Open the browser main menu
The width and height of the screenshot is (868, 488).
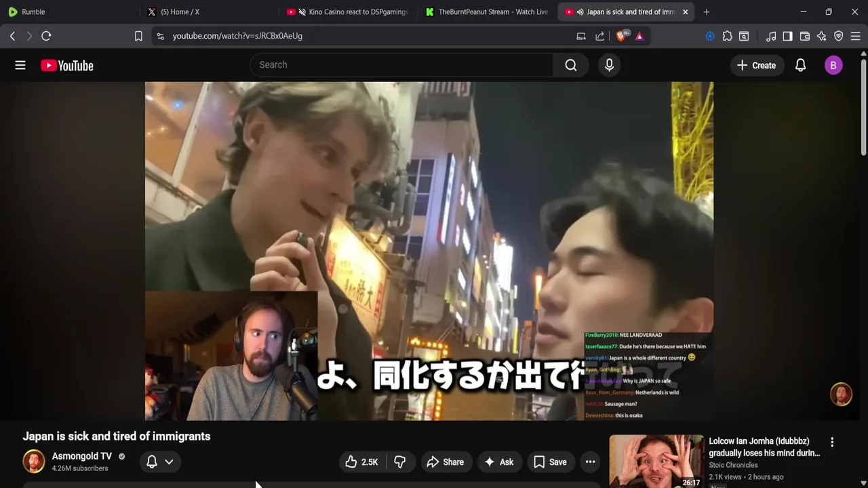(855, 36)
